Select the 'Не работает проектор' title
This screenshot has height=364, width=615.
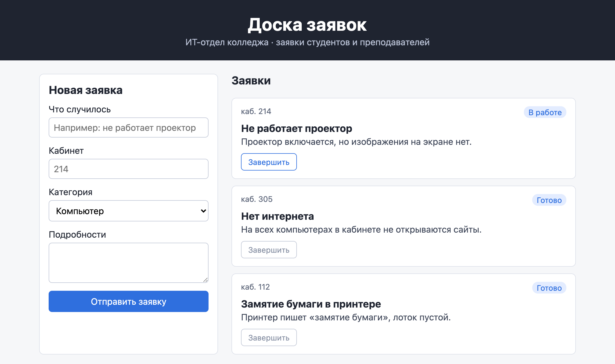coord(297,128)
